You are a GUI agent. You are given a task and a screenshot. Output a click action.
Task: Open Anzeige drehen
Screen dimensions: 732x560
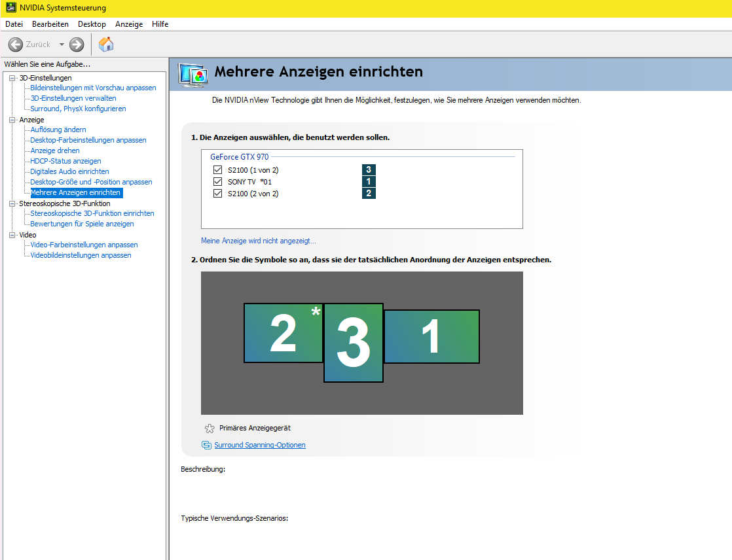(55, 150)
